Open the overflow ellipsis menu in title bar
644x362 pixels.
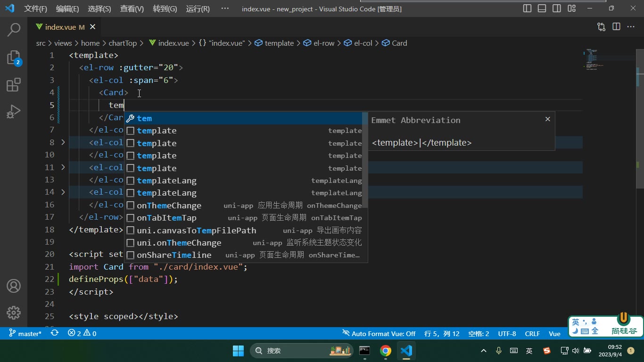point(225,8)
